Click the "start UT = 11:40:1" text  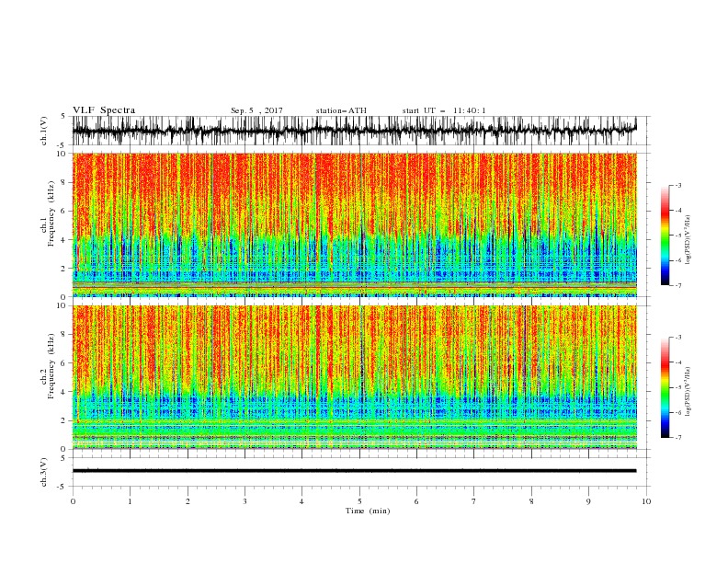(x=444, y=110)
